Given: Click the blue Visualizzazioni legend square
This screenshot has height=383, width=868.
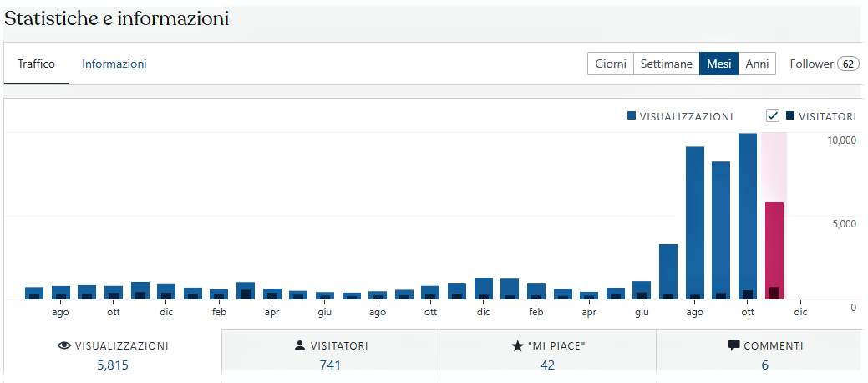Looking at the screenshot, I should pyautogui.click(x=632, y=116).
